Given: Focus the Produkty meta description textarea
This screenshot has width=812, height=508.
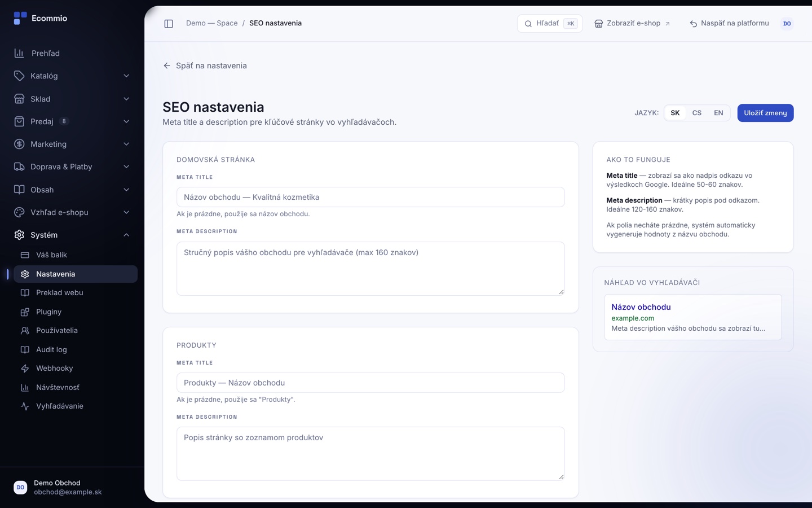Looking at the screenshot, I should 370,454.
